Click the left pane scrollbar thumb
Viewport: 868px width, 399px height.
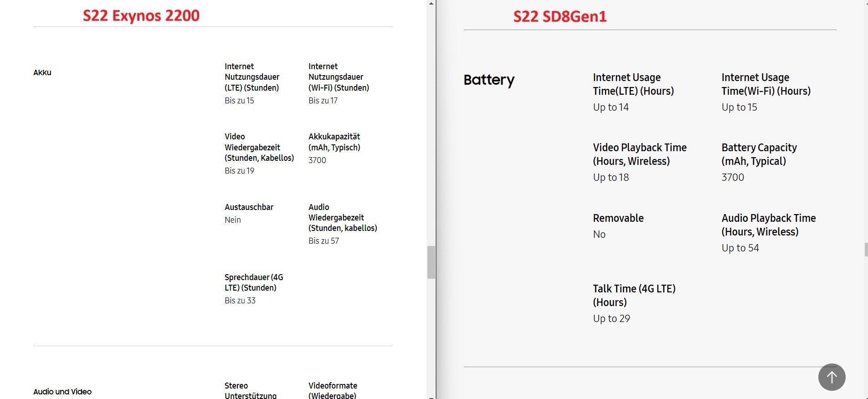(x=431, y=262)
